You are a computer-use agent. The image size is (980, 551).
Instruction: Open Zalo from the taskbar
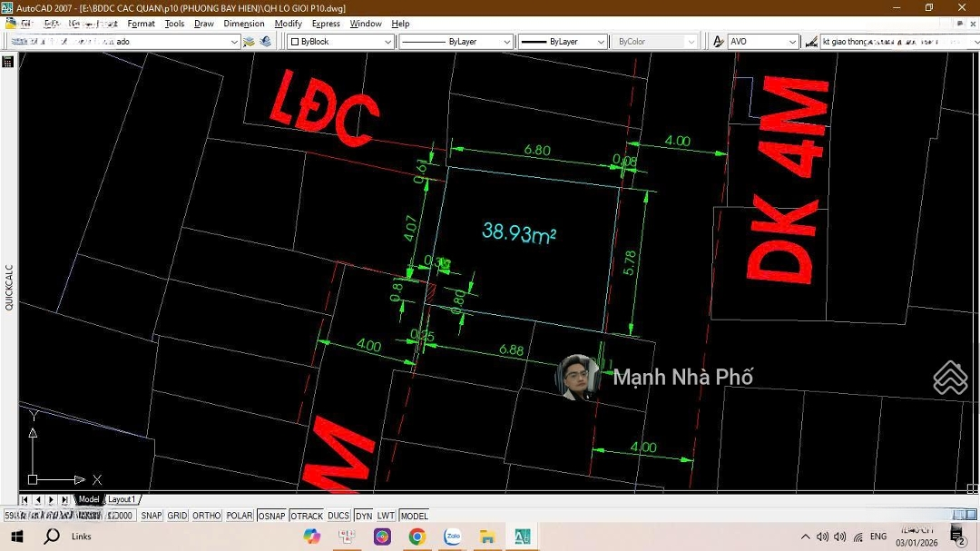[x=452, y=536]
